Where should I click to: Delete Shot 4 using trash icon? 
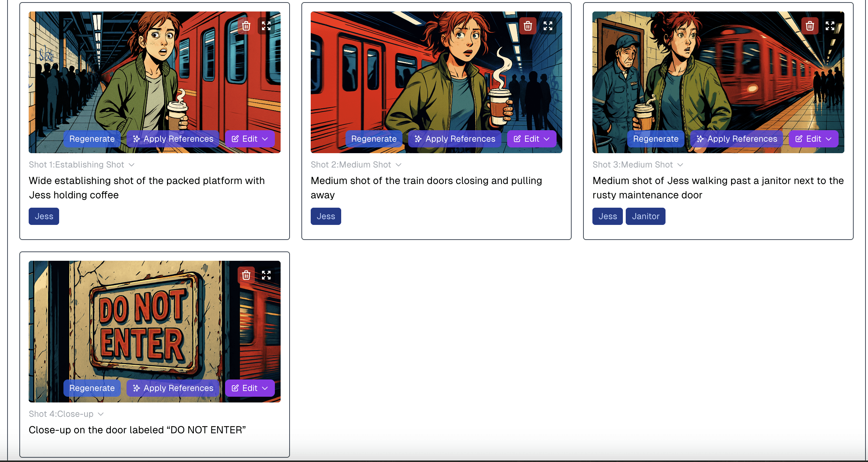246,275
